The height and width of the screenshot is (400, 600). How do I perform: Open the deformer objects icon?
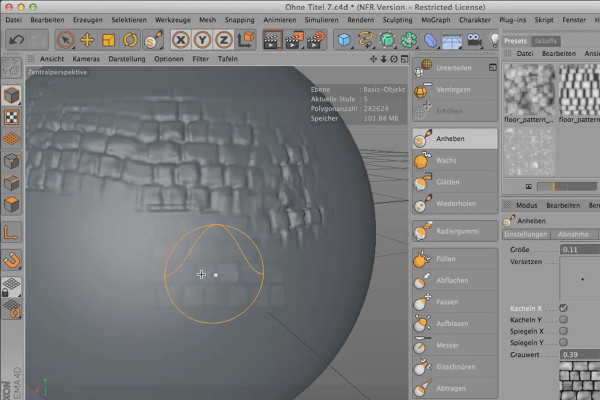(430, 40)
